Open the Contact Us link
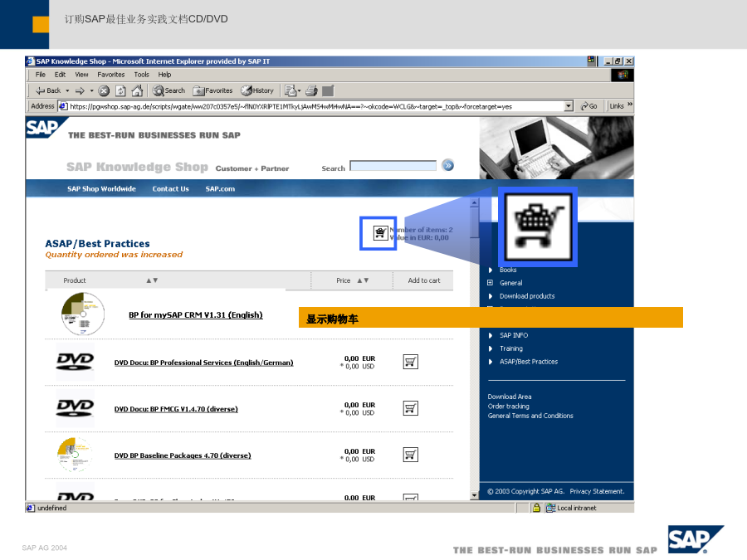This screenshot has width=747, height=560. (x=170, y=189)
